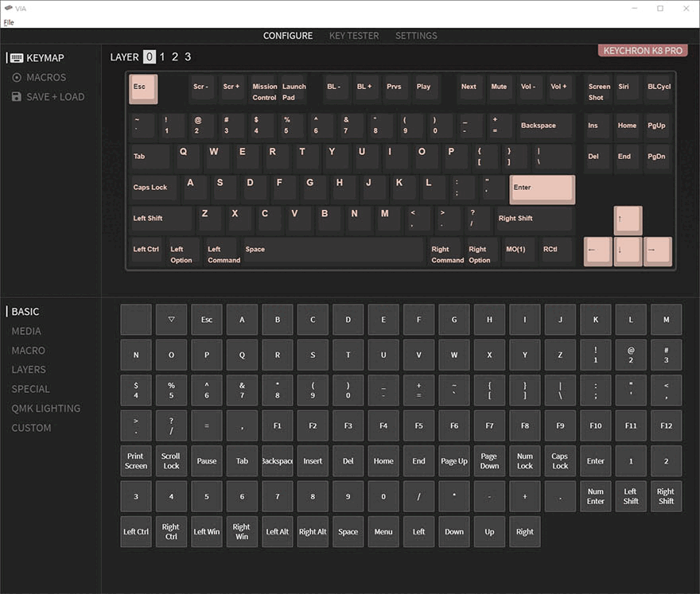This screenshot has height=594, width=700.
Task: Choose the Up keycode in list
Action: 490,531
